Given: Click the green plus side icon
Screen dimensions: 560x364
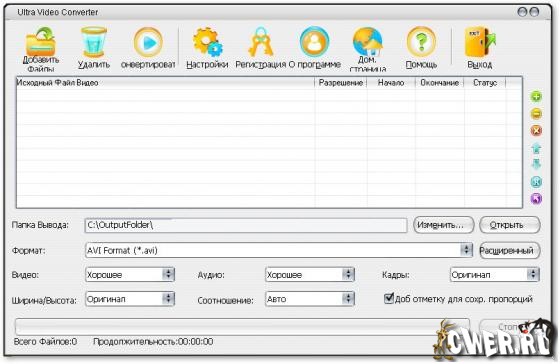Looking at the screenshot, I should 536,96.
